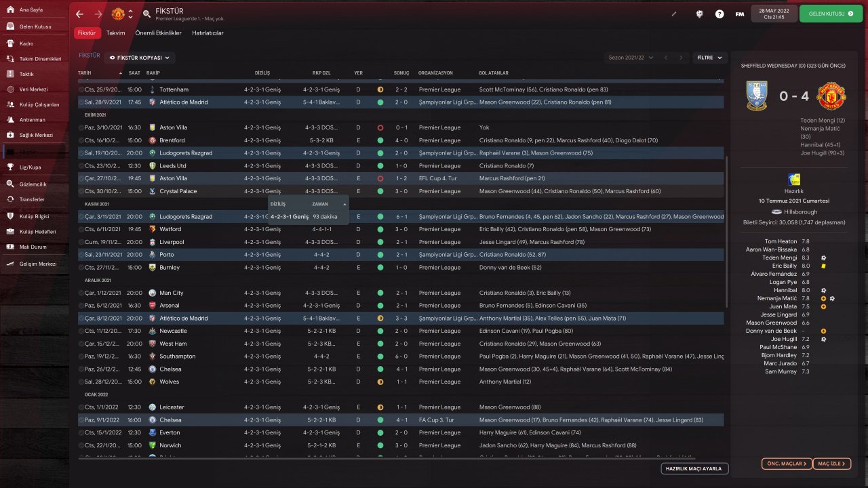Tick the circle on the Crystal Palace row
868x488 pixels.
tap(81, 191)
